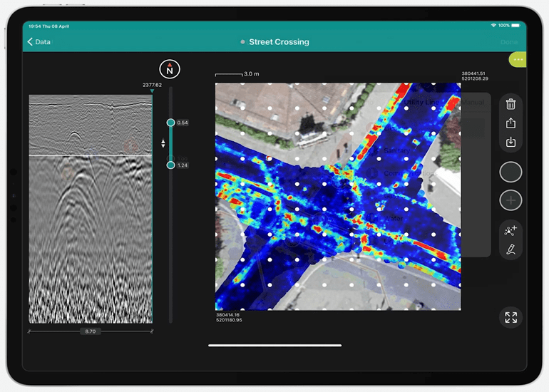549x392 pixels.
Task: Click the 3.0 m scale bar label
Action: coord(252,74)
